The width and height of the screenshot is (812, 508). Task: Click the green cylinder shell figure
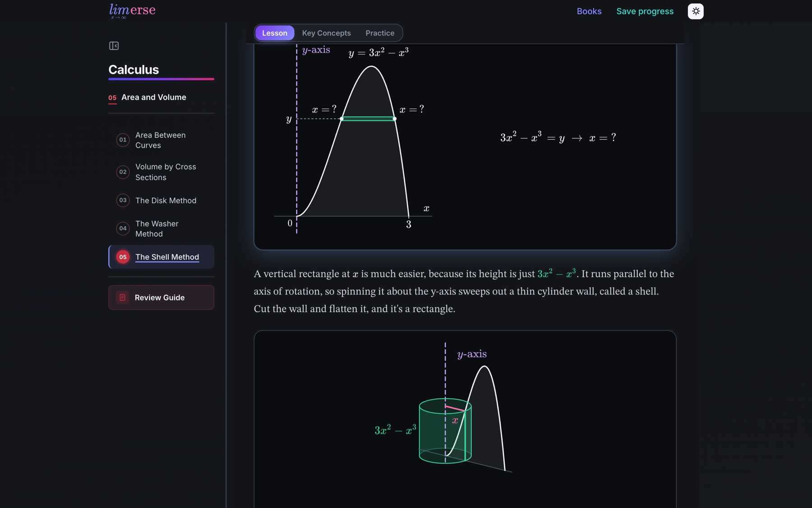tap(445, 431)
